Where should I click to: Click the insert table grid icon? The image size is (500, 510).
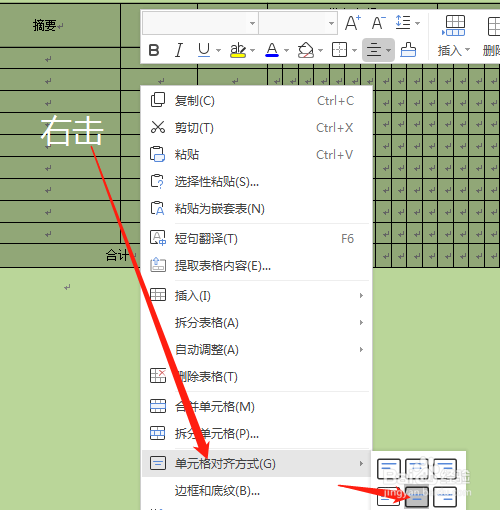[454, 25]
